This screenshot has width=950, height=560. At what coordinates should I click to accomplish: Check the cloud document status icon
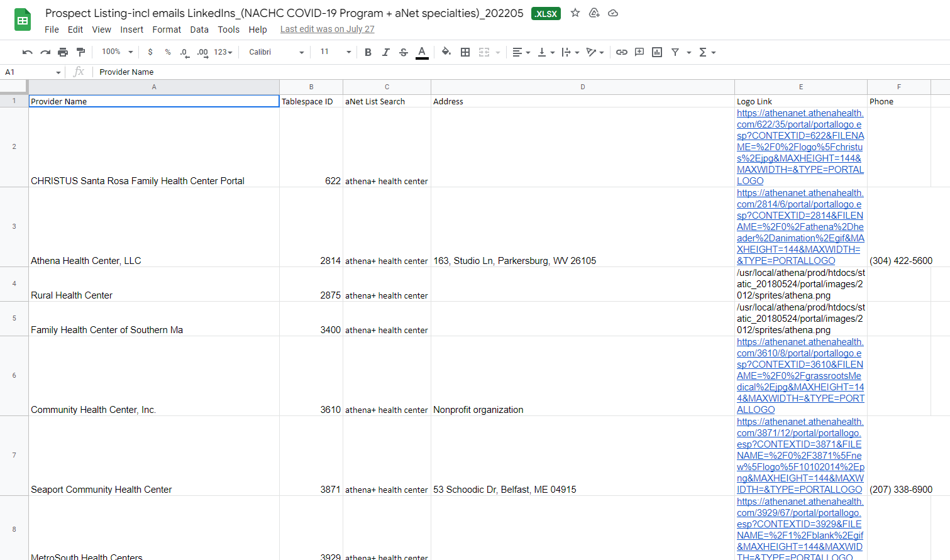(x=613, y=13)
